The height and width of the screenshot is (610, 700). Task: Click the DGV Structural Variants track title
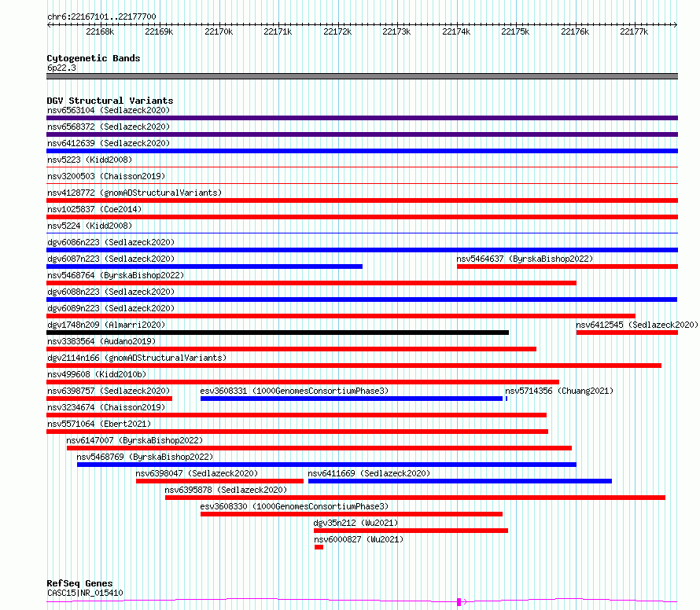[x=110, y=101]
